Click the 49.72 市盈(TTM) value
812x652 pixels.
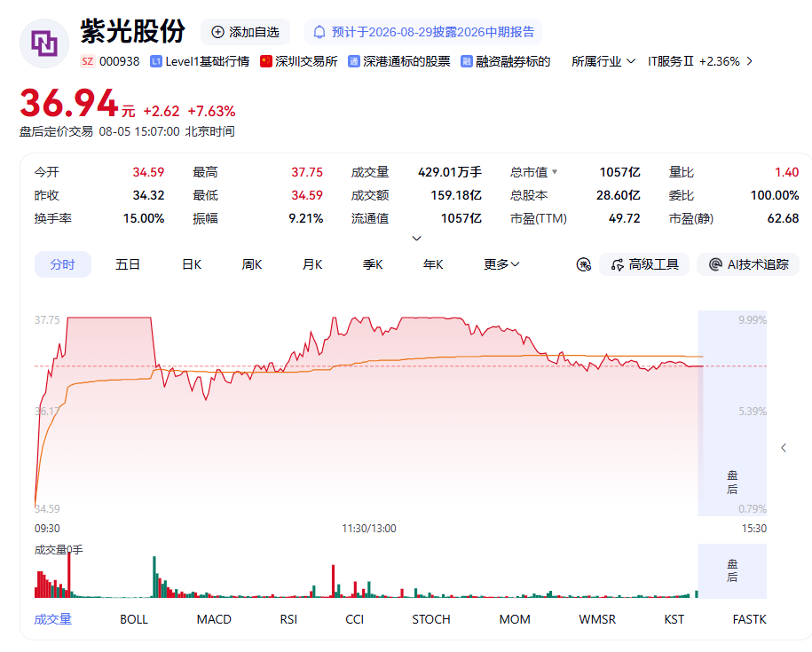624,218
